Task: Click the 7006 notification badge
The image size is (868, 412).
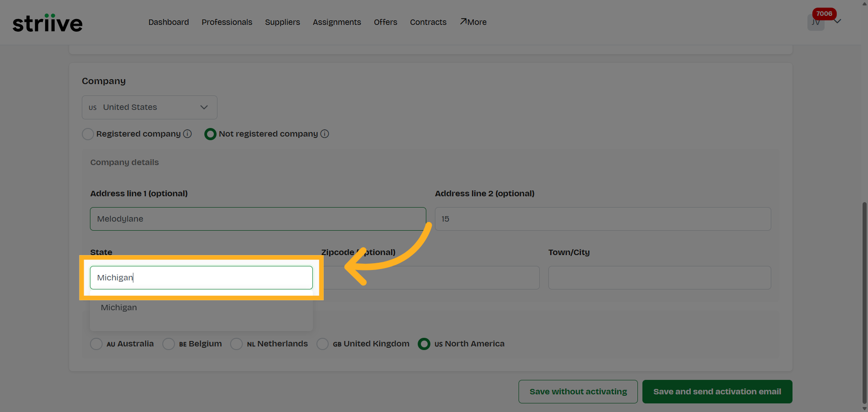Action: 824,14
